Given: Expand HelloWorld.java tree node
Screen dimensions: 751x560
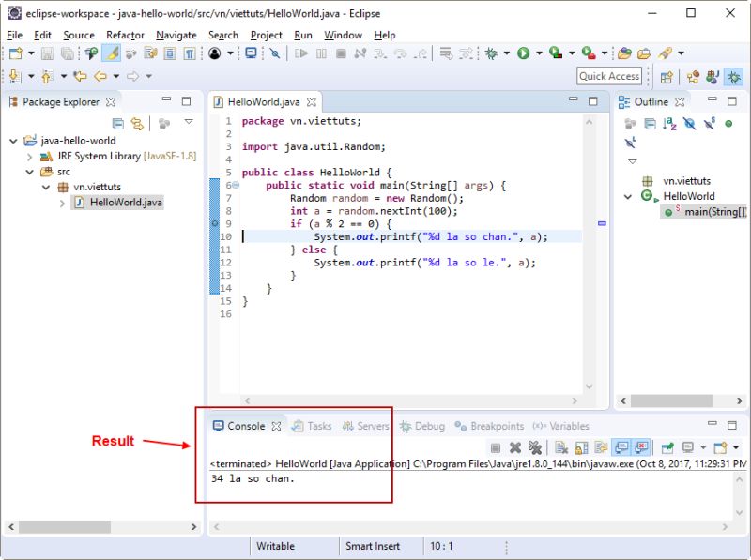Looking at the screenshot, I should (62, 203).
